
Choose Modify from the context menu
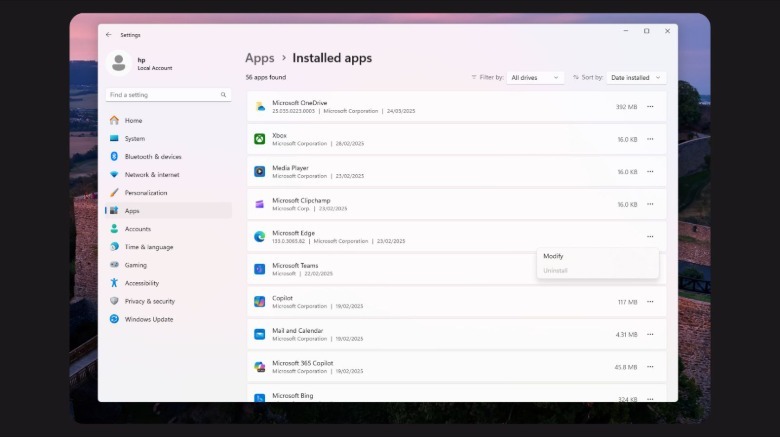pos(553,256)
